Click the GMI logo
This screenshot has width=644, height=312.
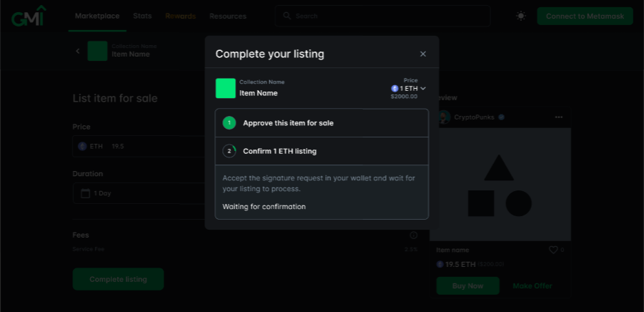tap(29, 16)
